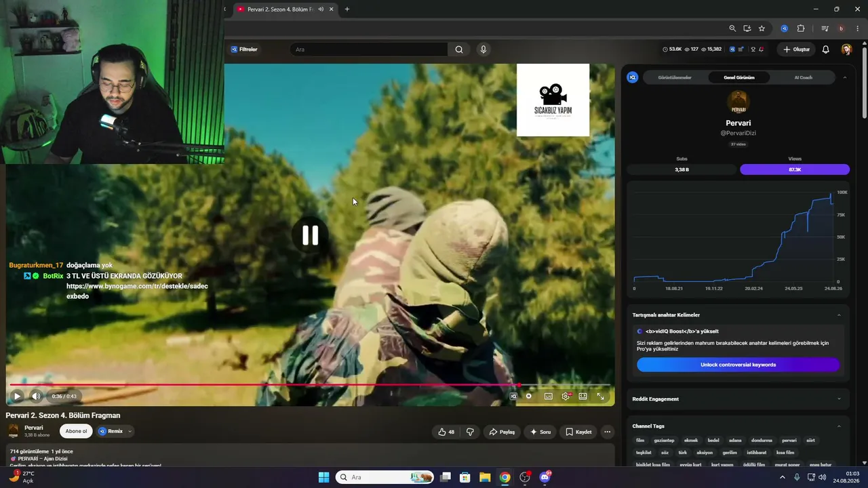This screenshot has width=868, height=488.
Task: Open the Remix dropdown arrow
Action: 130,431
